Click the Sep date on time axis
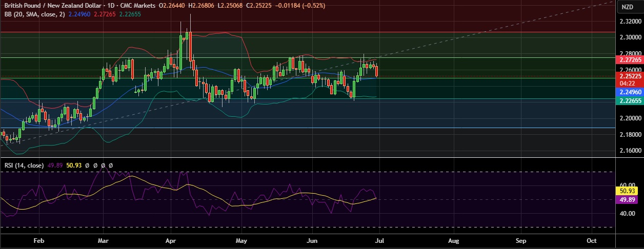 click(x=521, y=240)
